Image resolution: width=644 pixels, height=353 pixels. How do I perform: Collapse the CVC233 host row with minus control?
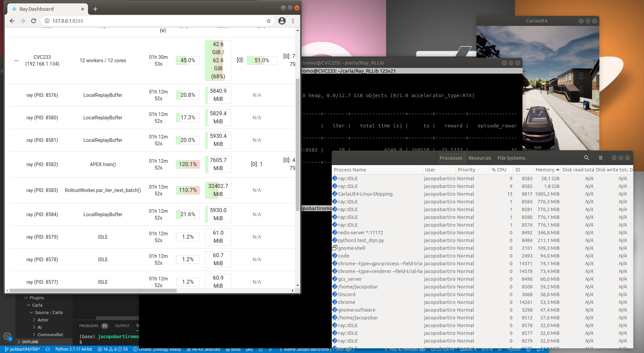pos(16,61)
